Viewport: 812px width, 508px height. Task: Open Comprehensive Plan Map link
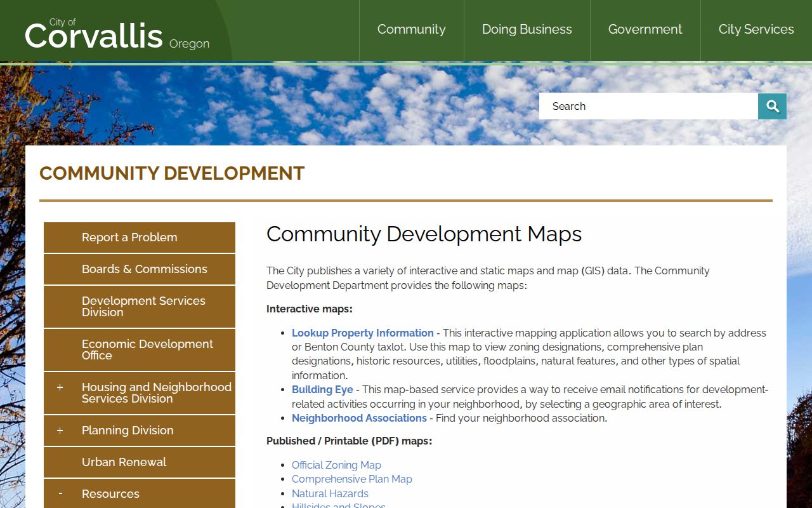pos(352,479)
